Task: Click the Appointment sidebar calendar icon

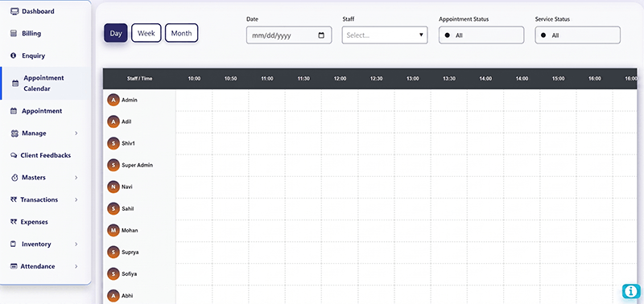Action: (14, 111)
